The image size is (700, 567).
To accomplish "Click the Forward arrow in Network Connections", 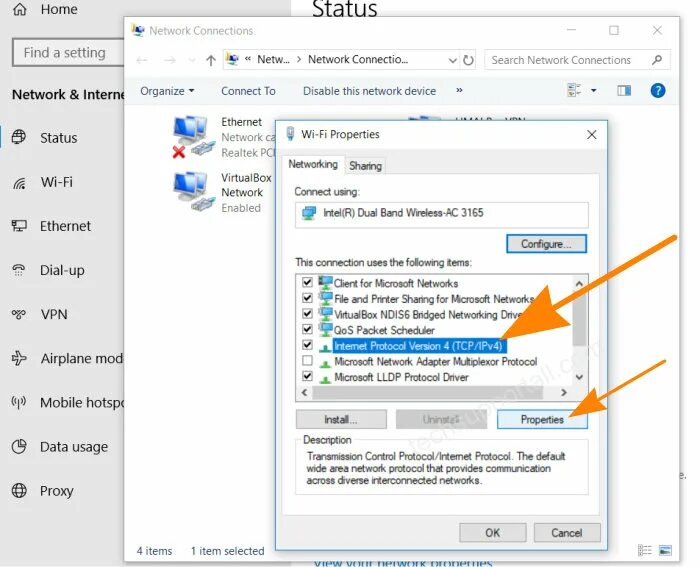I will (170, 60).
